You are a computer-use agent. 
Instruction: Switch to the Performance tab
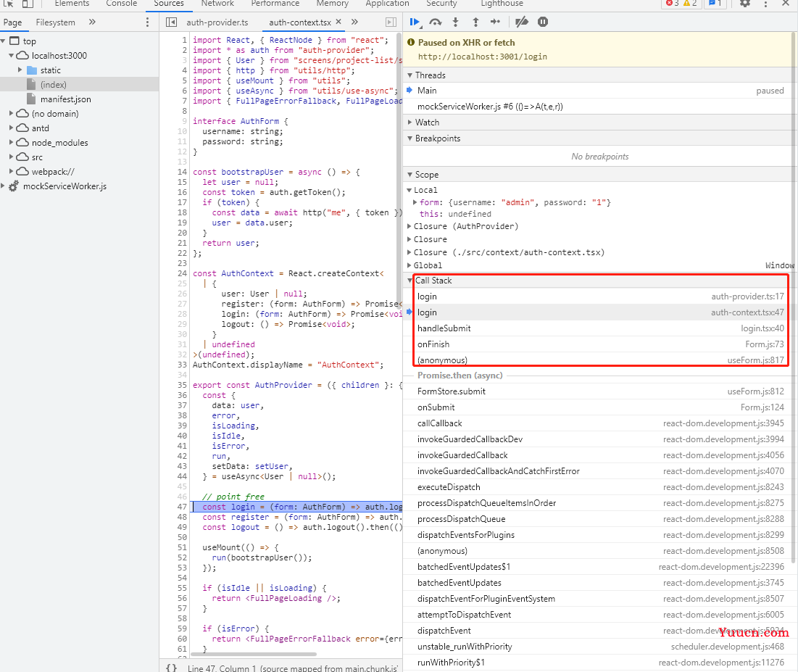275,4
